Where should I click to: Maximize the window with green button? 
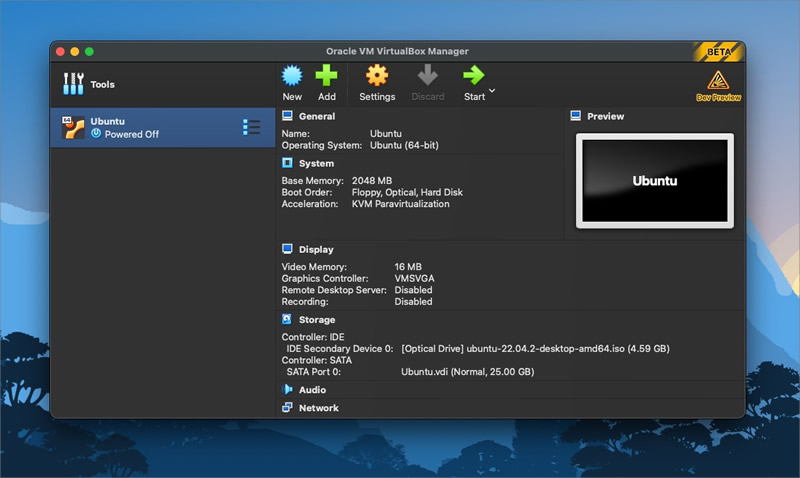[x=89, y=52]
